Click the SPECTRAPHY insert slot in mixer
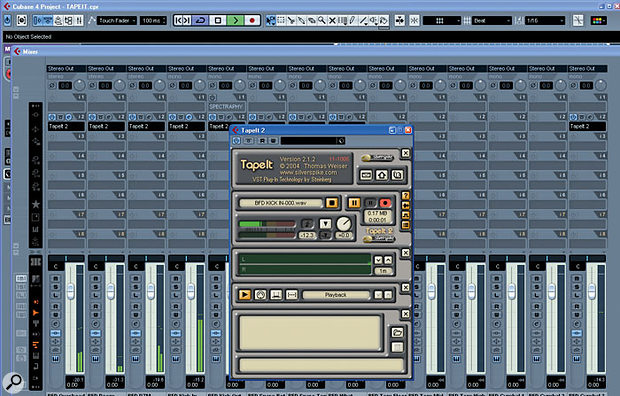This screenshot has width=620, height=396. point(226,106)
